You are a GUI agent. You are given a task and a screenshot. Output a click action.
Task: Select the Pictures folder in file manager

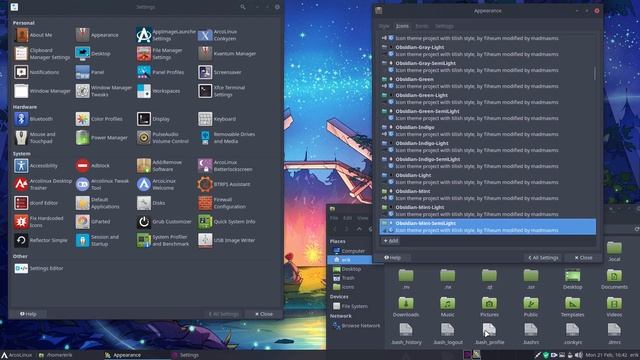click(489, 307)
